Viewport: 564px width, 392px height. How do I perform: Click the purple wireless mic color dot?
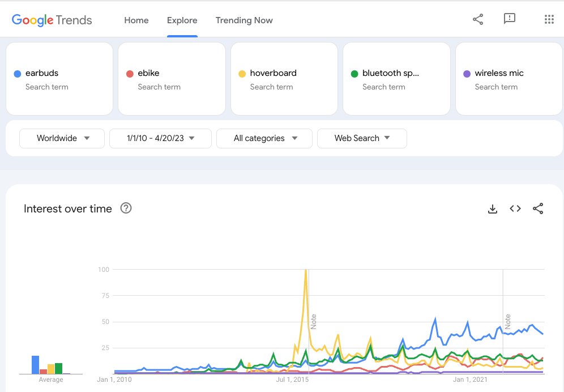[467, 74]
